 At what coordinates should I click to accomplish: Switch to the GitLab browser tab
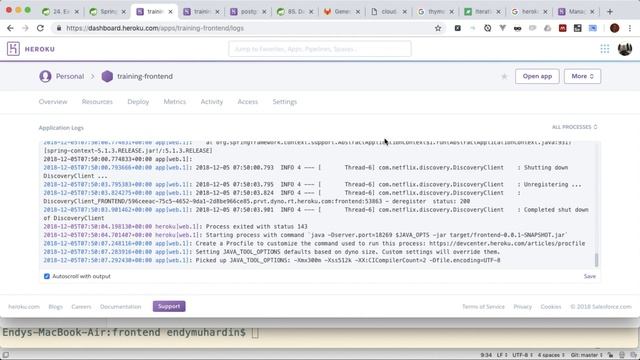[x=341, y=12]
